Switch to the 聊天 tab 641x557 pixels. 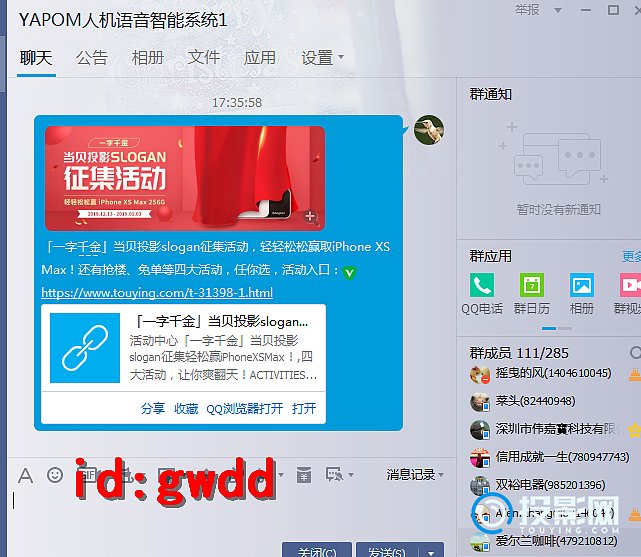(x=36, y=58)
